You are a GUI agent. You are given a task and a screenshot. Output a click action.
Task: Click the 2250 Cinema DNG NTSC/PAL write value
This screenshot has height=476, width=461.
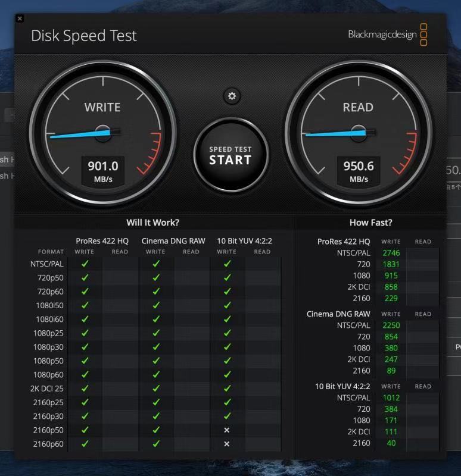click(391, 325)
